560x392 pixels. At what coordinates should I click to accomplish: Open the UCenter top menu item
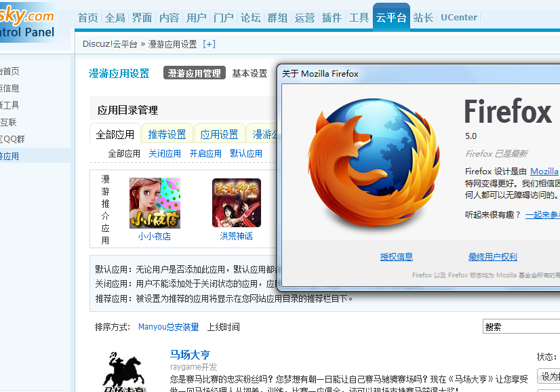(459, 18)
